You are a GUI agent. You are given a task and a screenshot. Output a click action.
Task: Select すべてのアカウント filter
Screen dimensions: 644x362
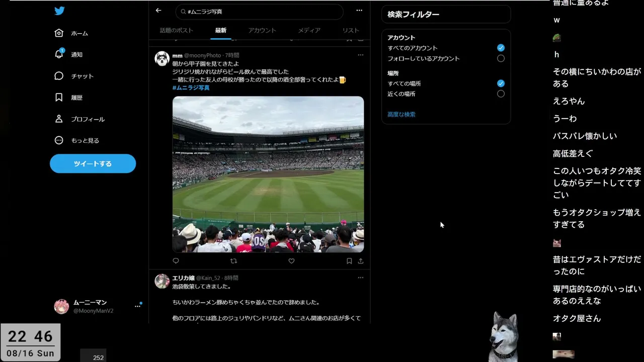(501, 48)
